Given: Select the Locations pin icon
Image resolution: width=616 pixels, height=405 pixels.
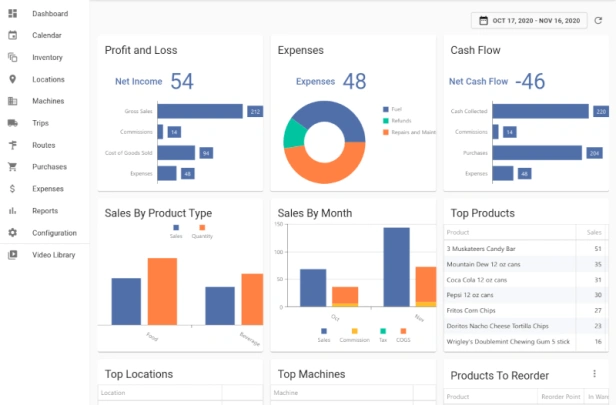Looking at the screenshot, I should 12,79.
